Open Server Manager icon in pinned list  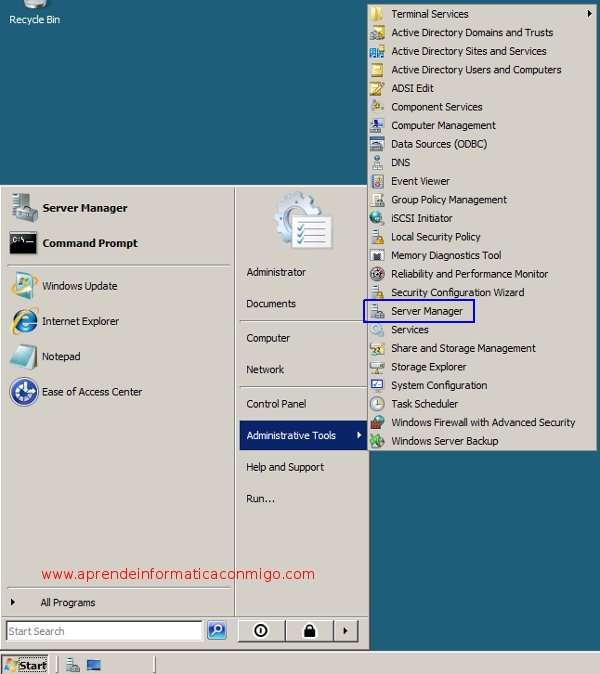tap(24, 208)
